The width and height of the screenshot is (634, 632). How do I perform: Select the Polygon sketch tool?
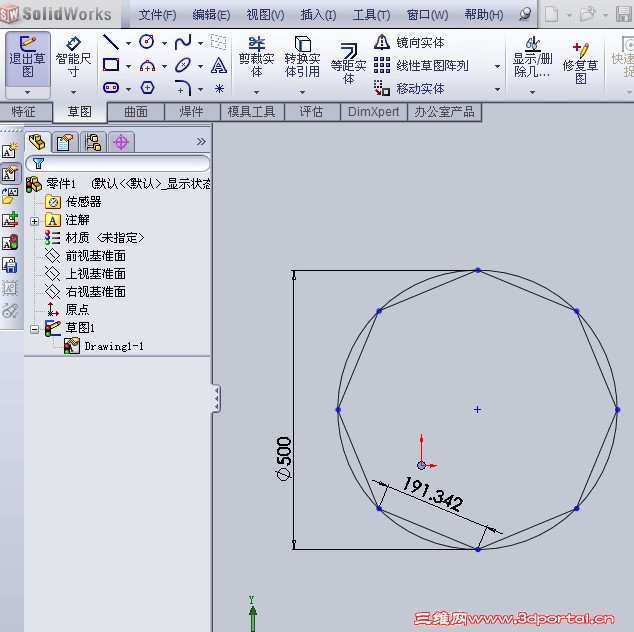147,88
